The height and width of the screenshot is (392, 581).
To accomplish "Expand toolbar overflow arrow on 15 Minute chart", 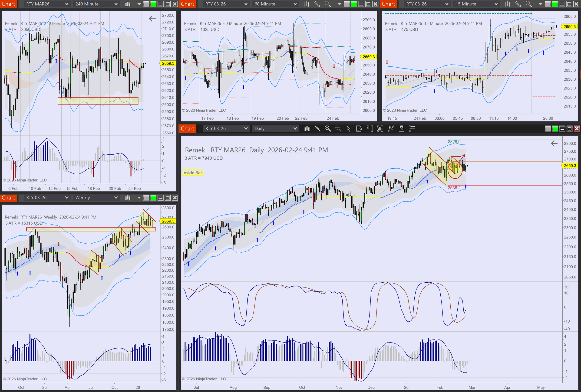I will (540, 4).
